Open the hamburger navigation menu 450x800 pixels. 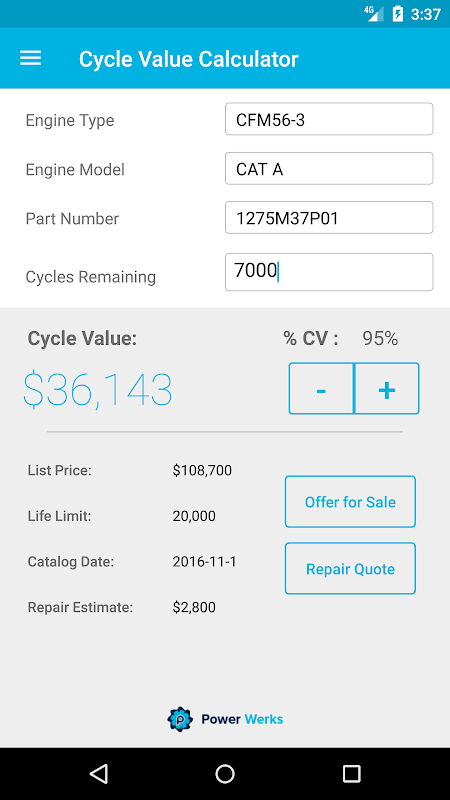pyautogui.click(x=31, y=58)
